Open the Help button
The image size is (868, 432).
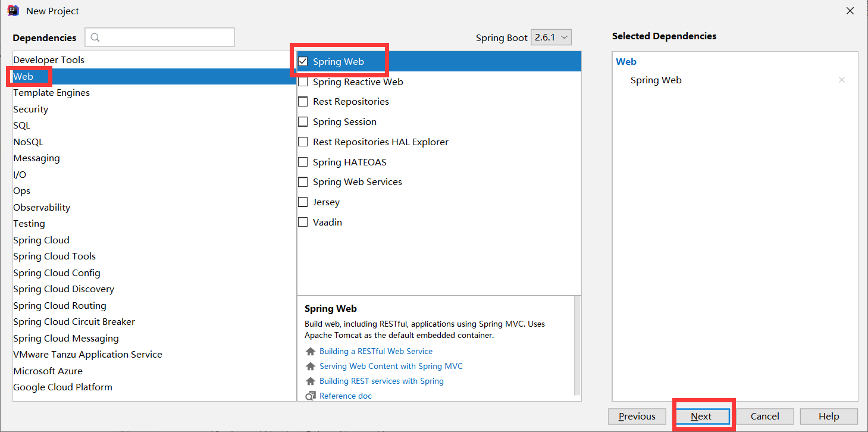(829, 417)
